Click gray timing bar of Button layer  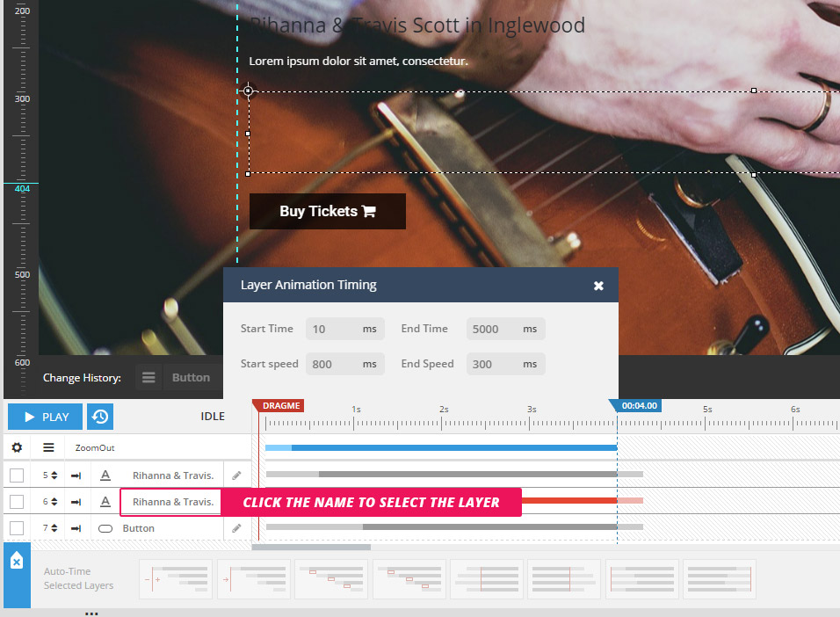coord(454,527)
